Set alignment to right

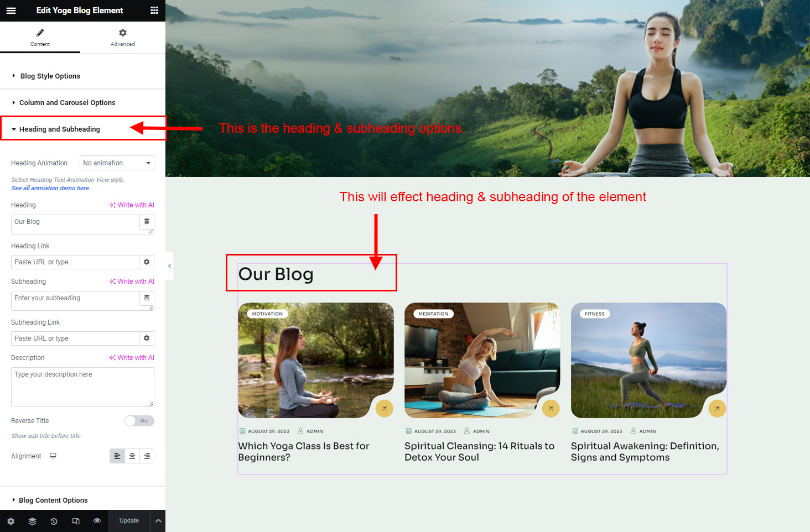[x=147, y=456]
